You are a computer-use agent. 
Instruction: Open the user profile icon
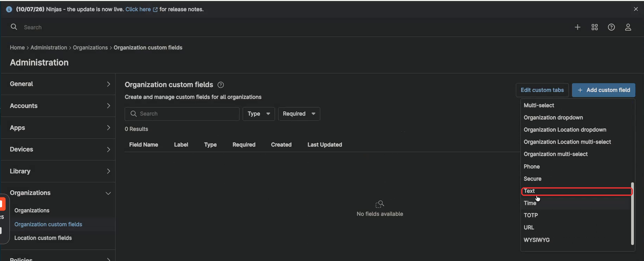pos(628,27)
